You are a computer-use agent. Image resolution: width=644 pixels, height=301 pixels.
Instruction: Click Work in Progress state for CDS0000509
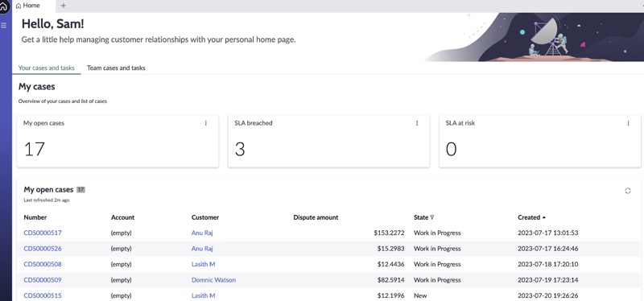pyautogui.click(x=437, y=280)
